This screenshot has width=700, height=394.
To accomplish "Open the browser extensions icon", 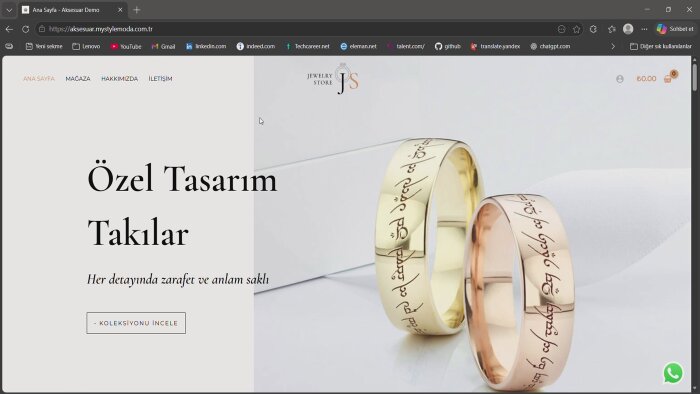I will click(593, 29).
